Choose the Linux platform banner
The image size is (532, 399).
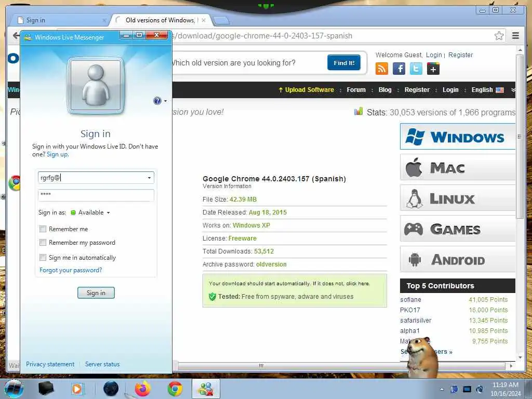(x=458, y=198)
